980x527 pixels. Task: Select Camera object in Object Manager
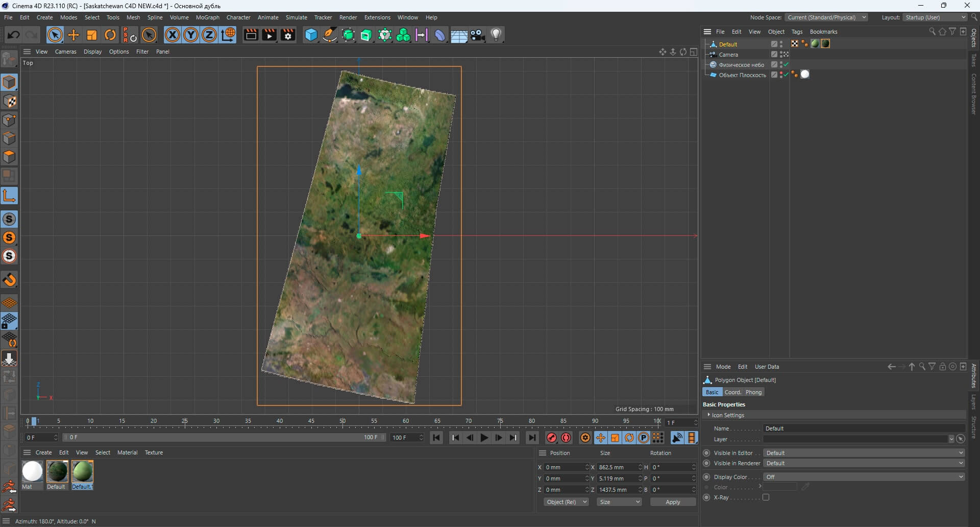click(x=728, y=55)
